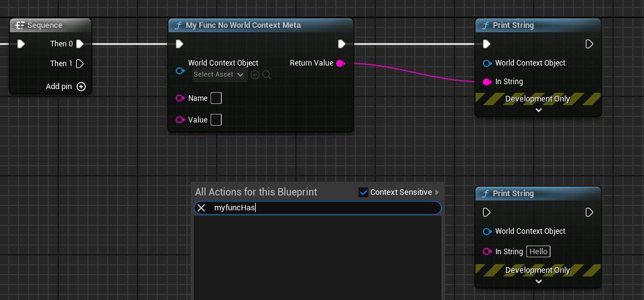Screen dimensions: 644x300
Task: Expand the top Print String node options
Action: pyautogui.click(x=538, y=110)
